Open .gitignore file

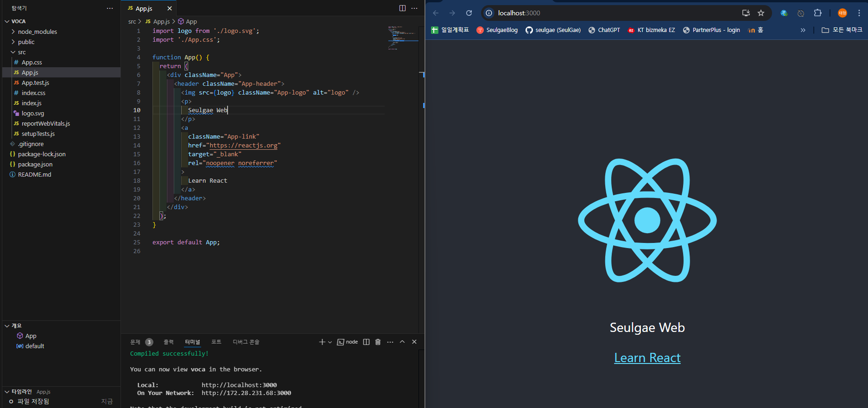61,144
